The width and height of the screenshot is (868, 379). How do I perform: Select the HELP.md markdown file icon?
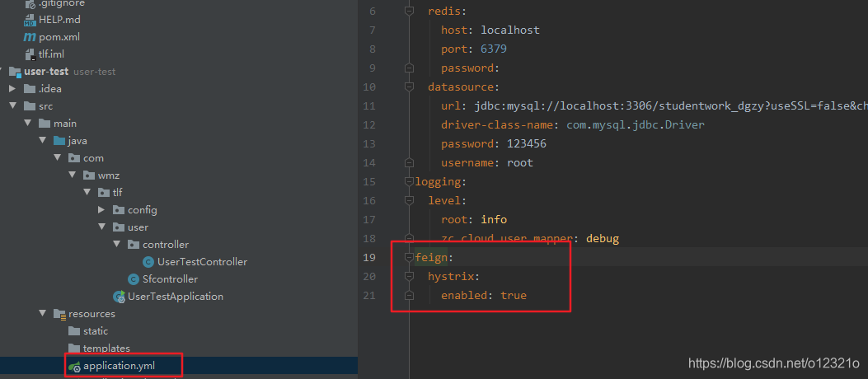(30, 20)
